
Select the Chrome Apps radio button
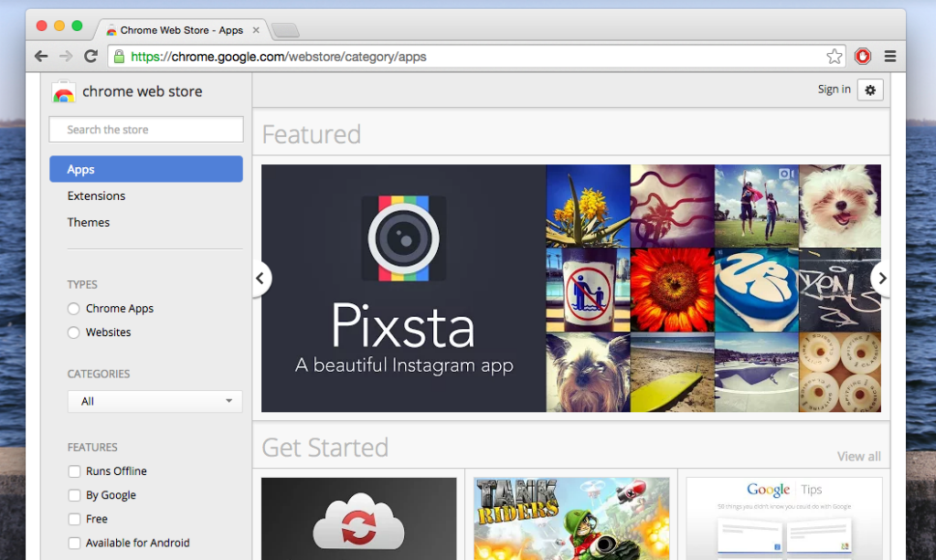coord(74,309)
